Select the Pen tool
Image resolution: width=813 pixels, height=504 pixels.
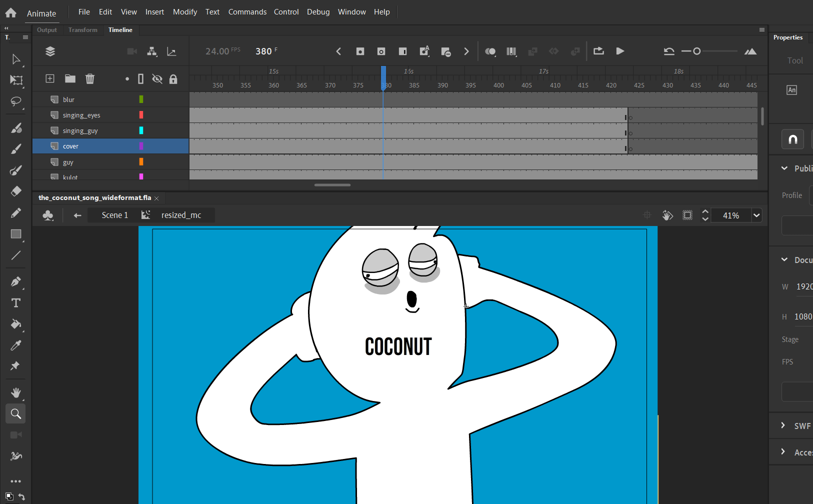[x=16, y=281]
